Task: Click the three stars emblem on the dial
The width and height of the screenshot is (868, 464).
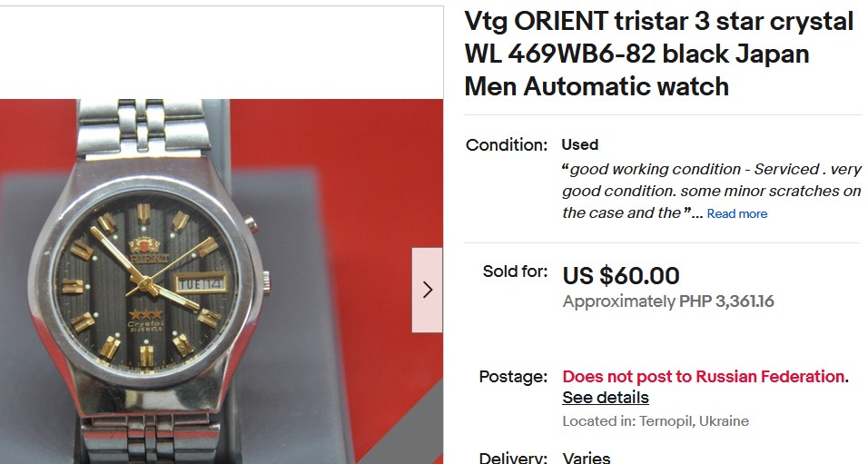Action: pyautogui.click(x=146, y=314)
